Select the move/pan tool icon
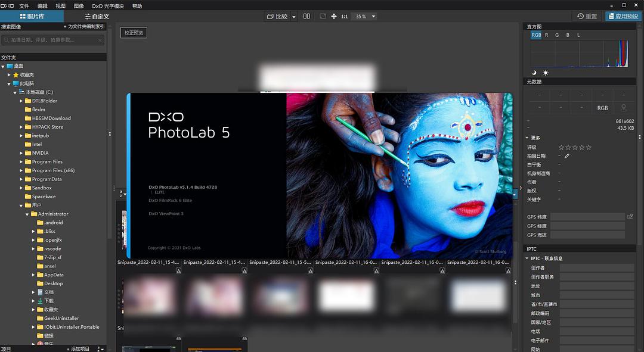 click(x=334, y=17)
